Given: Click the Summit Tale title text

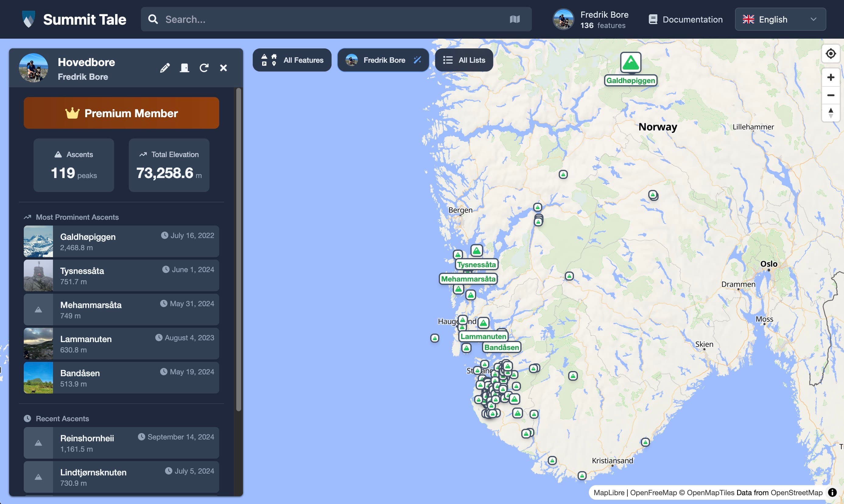Looking at the screenshot, I should coord(85,19).
